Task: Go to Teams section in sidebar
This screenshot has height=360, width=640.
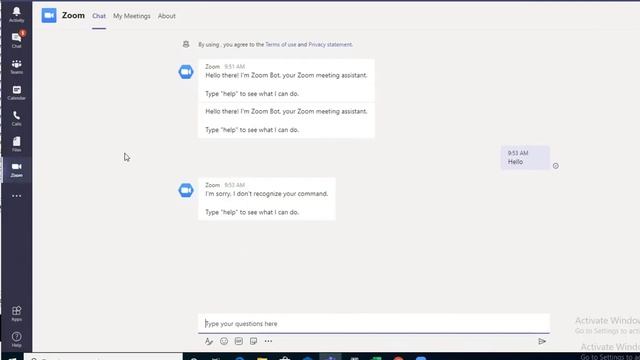Action: [16, 67]
